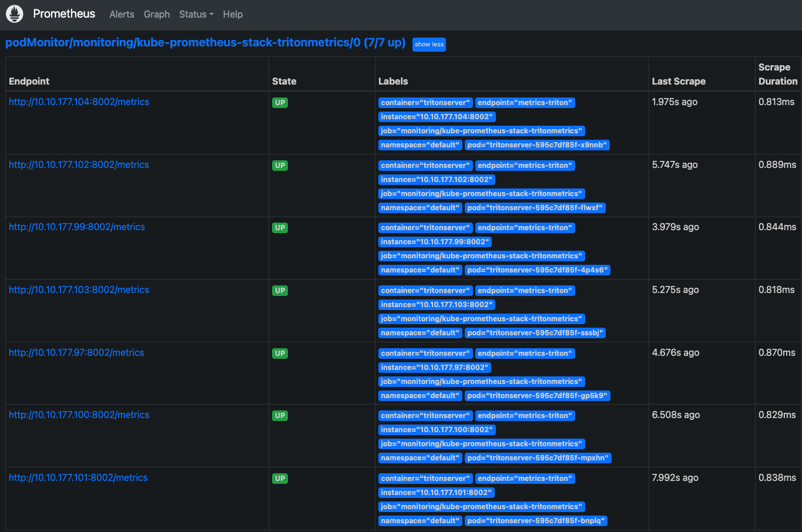Click the 0.889ms scrape duration value
Image resolution: width=802 pixels, height=532 pixels.
click(x=777, y=165)
